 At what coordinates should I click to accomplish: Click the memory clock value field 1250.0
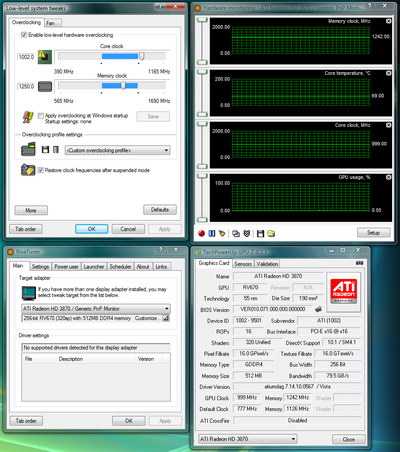click(26, 87)
